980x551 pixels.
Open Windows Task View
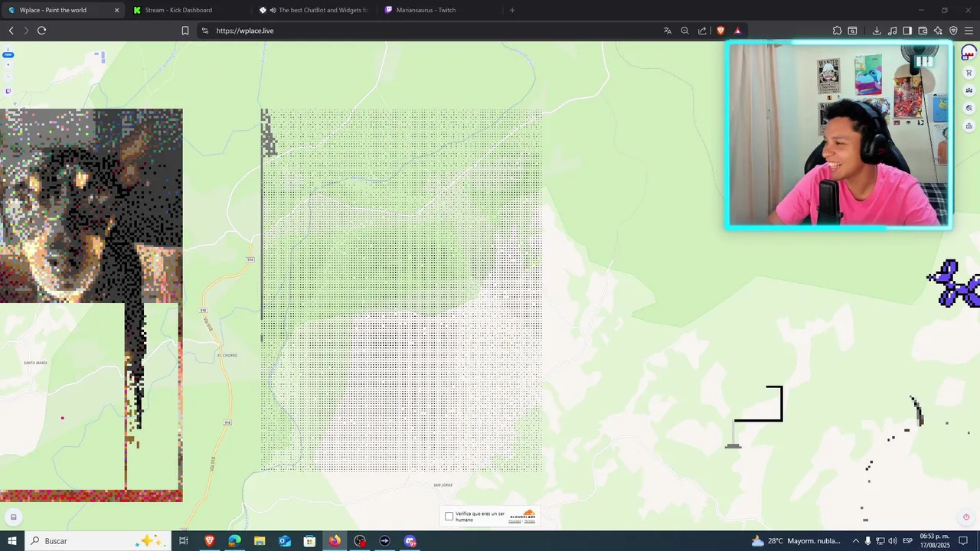point(184,541)
